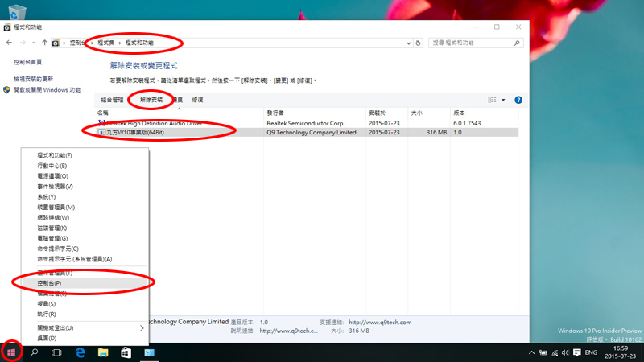Click the battery power tray icon
Viewport: 644px width, 362px height.
pyautogui.click(x=543, y=352)
